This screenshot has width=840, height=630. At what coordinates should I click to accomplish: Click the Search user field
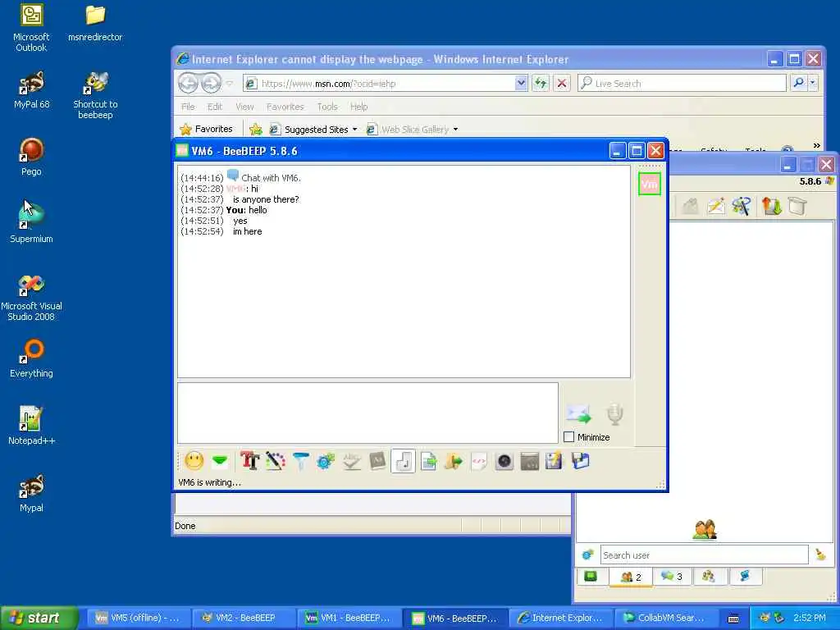click(x=704, y=555)
